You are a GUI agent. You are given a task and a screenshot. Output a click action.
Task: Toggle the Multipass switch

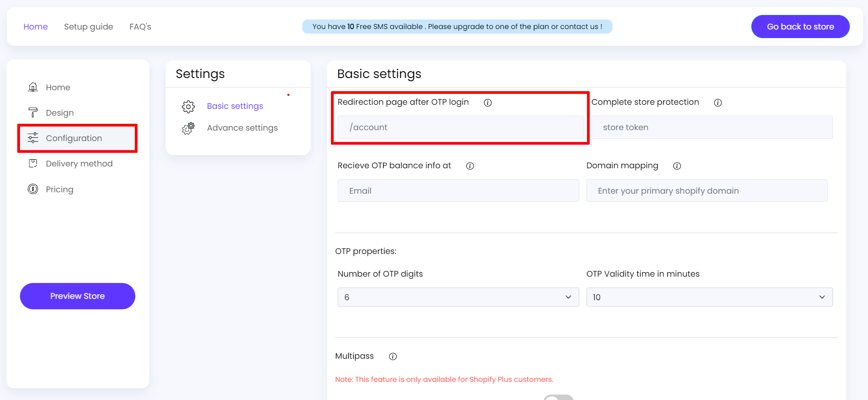(558, 397)
